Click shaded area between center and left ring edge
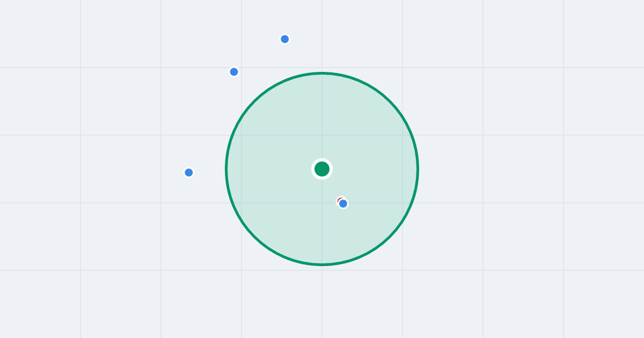The height and width of the screenshot is (338, 644). click(x=271, y=169)
